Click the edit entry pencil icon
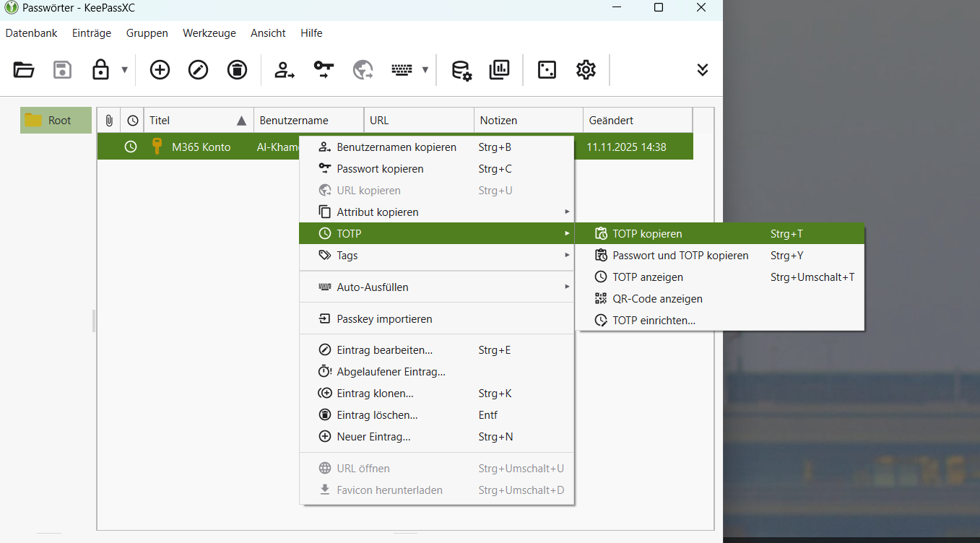Image resolution: width=980 pixels, height=543 pixels. pos(198,70)
